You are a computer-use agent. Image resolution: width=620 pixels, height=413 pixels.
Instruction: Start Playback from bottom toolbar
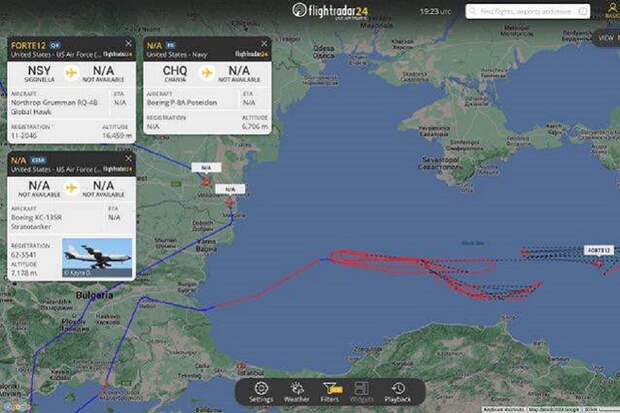(397, 392)
